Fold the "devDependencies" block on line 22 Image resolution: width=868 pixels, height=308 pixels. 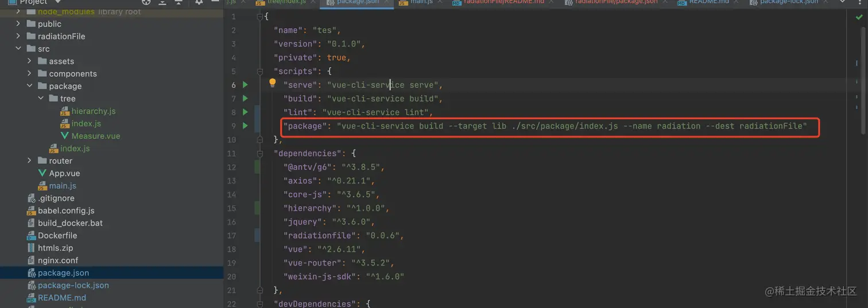[x=260, y=304]
